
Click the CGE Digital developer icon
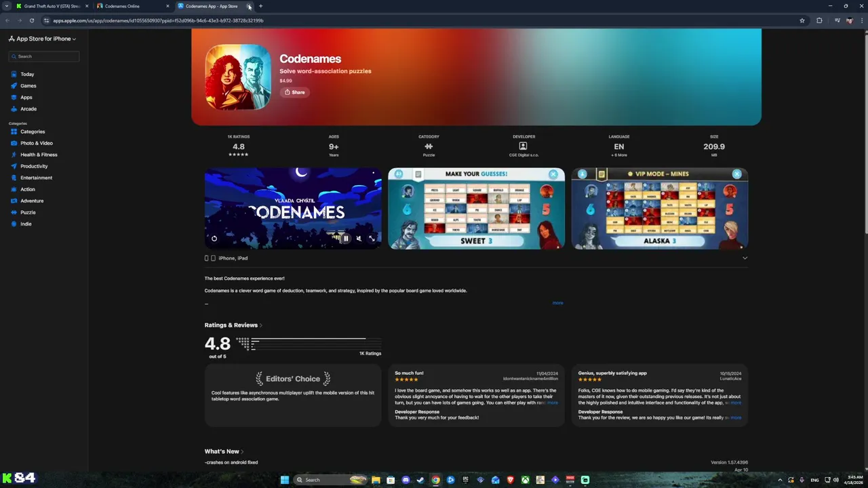pyautogui.click(x=523, y=146)
